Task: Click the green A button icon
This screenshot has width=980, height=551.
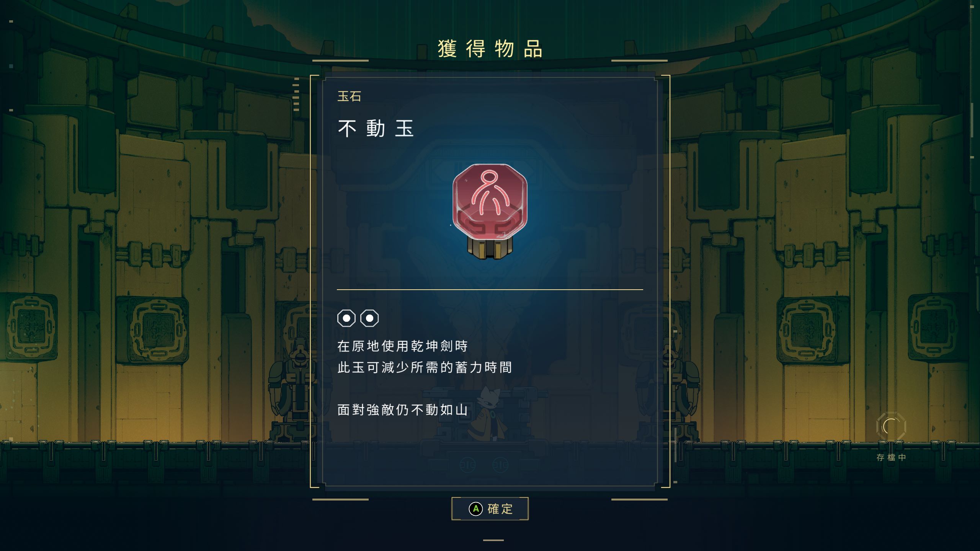Action: (x=475, y=509)
